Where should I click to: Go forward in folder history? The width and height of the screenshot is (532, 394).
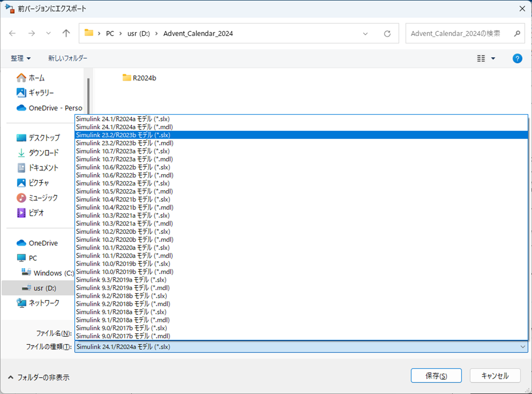(31, 33)
